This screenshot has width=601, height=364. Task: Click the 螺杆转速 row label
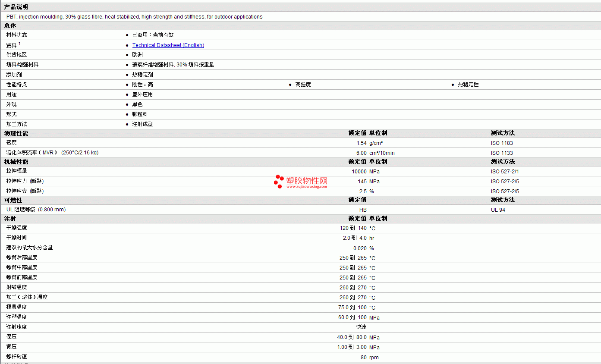pyautogui.click(x=16, y=357)
